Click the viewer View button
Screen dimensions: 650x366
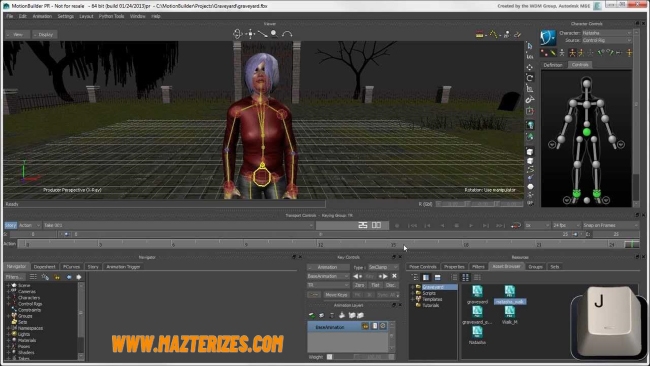(x=17, y=34)
